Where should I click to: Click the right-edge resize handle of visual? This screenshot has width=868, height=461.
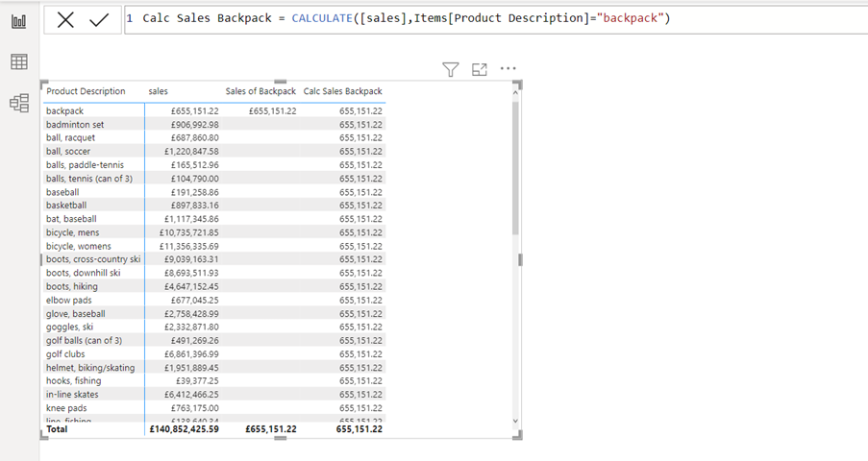(520, 259)
